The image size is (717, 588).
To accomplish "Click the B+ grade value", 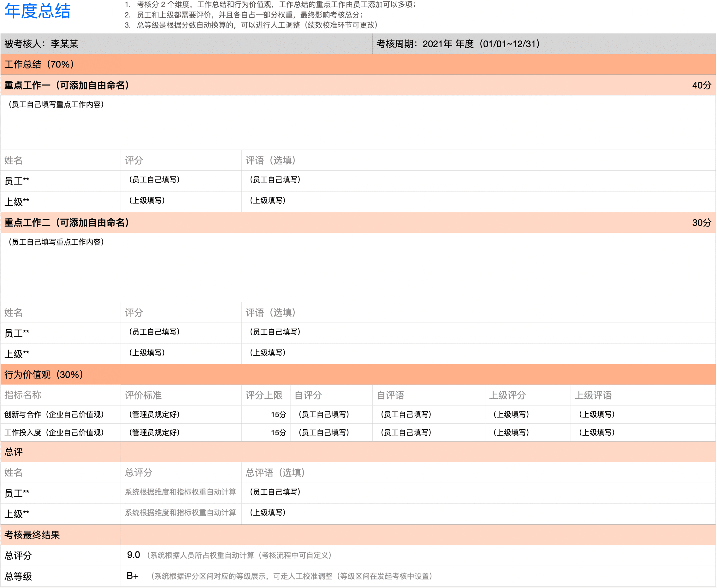I will (133, 576).
